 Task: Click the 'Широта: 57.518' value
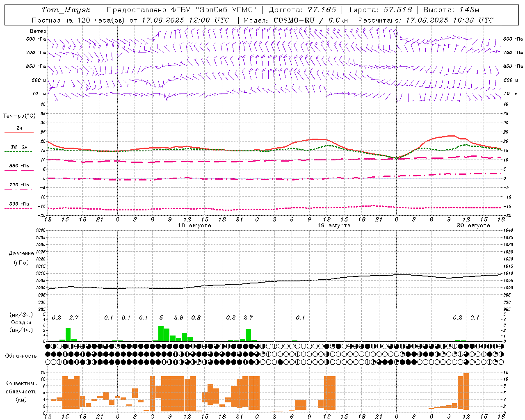[379, 10]
